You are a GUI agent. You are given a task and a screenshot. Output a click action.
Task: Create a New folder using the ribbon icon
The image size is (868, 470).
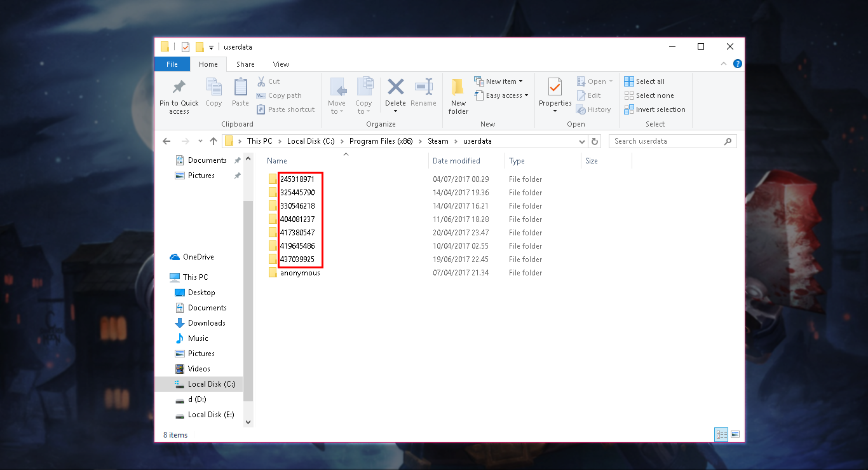458,95
